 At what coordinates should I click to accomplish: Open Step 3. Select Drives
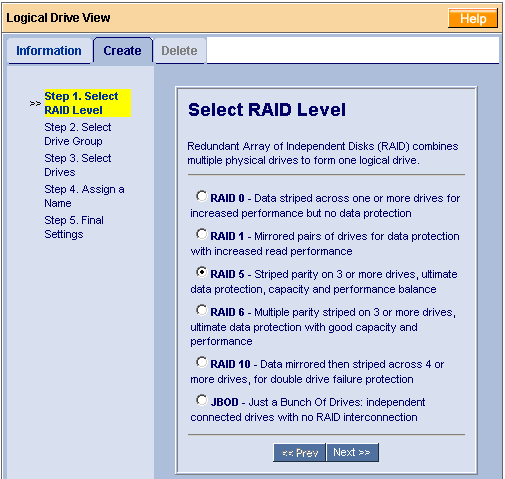tap(78, 165)
